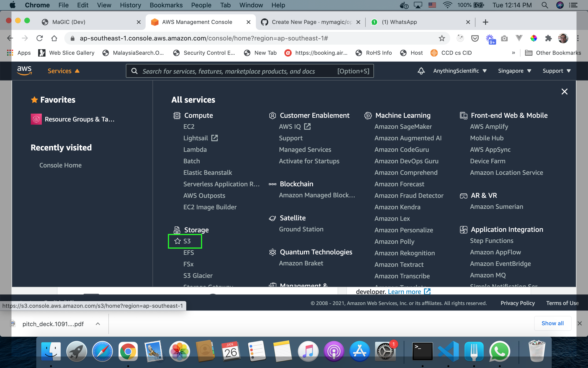Image resolution: width=588 pixels, height=368 pixels.
Task: Open the Privacy Policy link
Action: click(x=517, y=303)
